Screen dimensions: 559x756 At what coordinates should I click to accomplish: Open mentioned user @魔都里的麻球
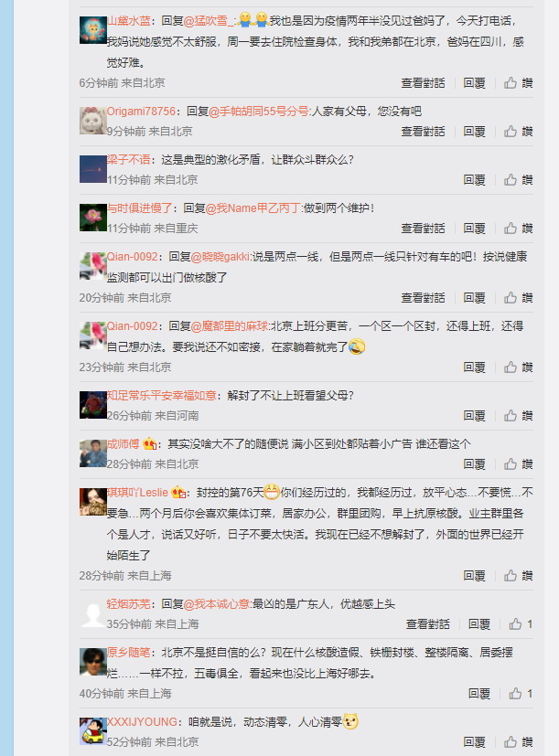pos(230,326)
